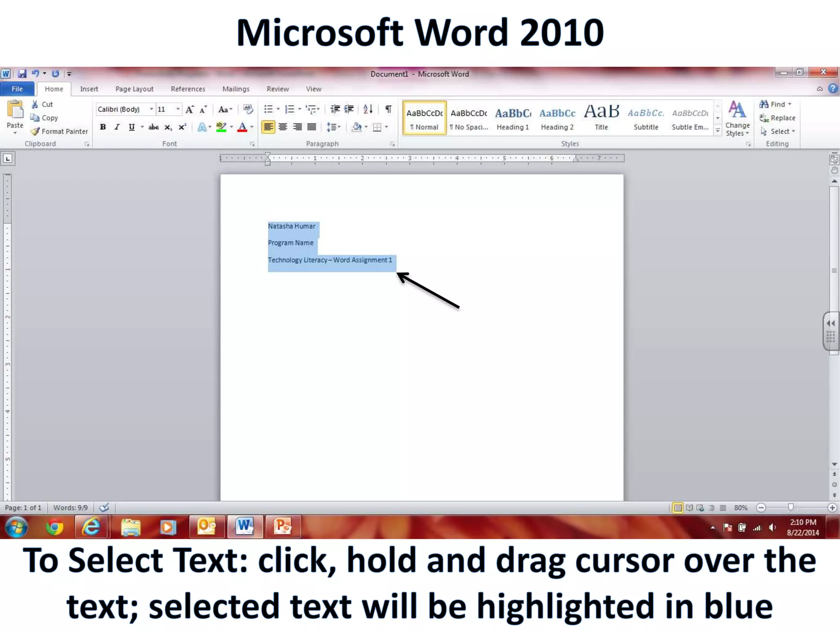The width and height of the screenshot is (840, 630).
Task: Apply the Text Effects icon
Action: point(202,128)
